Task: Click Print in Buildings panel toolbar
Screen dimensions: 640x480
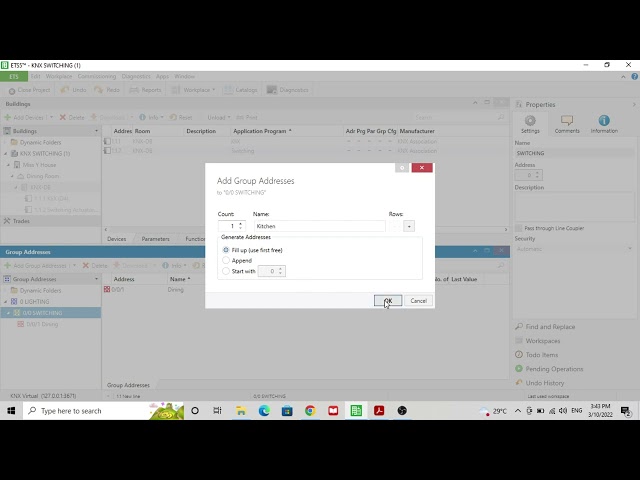Action: coord(247,118)
